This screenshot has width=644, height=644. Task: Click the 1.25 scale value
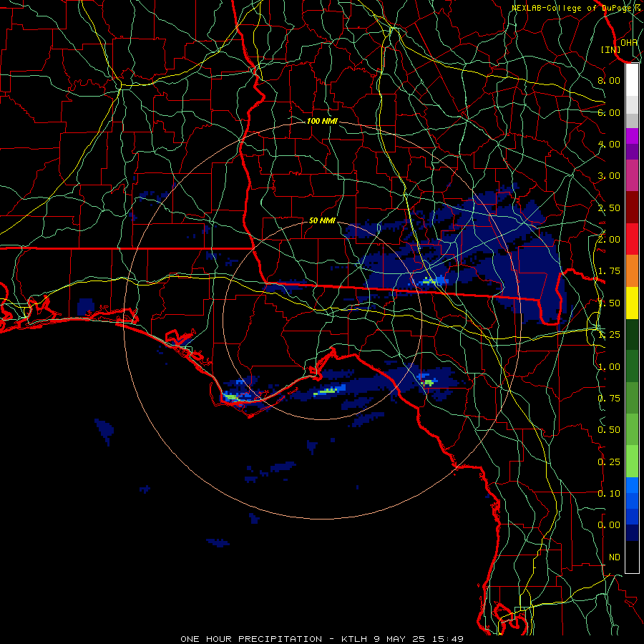(609, 335)
